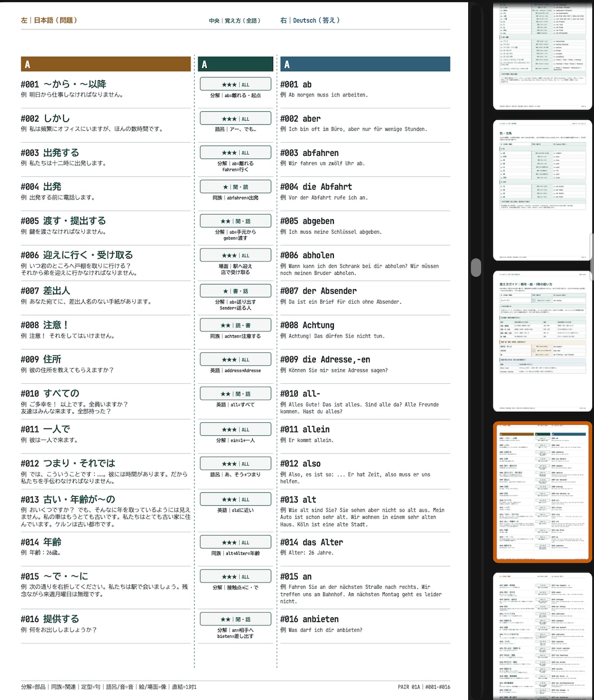The width and height of the screenshot is (594, 700).
Task: Click the entry '#011 一人で'
Action: 45,429
